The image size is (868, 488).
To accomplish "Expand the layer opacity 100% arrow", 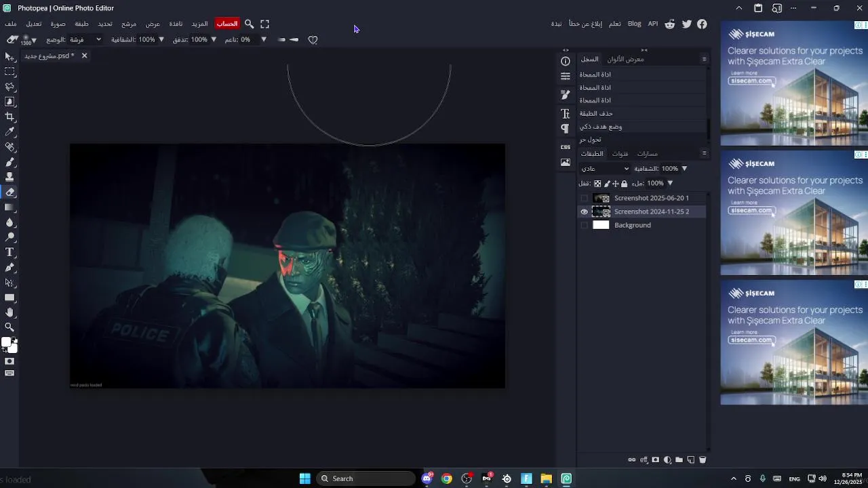I will click(x=684, y=169).
